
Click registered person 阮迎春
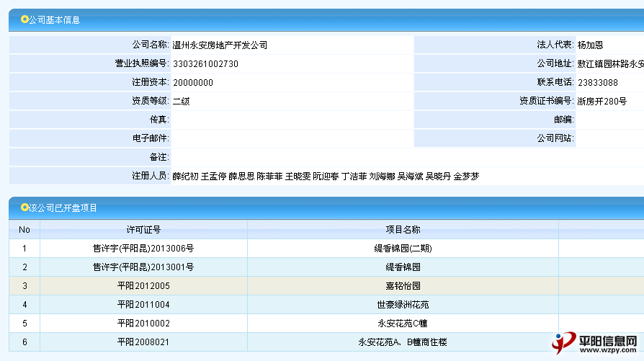[x=326, y=177]
